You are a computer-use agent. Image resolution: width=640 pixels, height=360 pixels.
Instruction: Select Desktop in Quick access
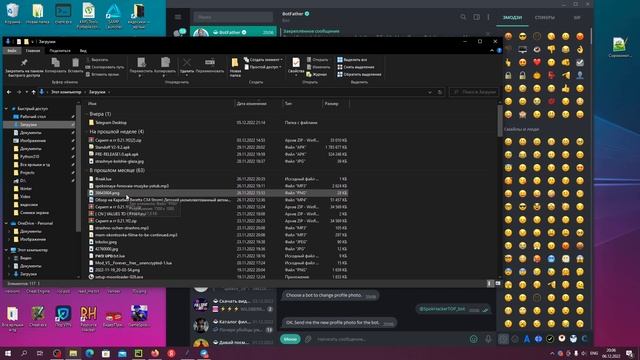(33, 117)
